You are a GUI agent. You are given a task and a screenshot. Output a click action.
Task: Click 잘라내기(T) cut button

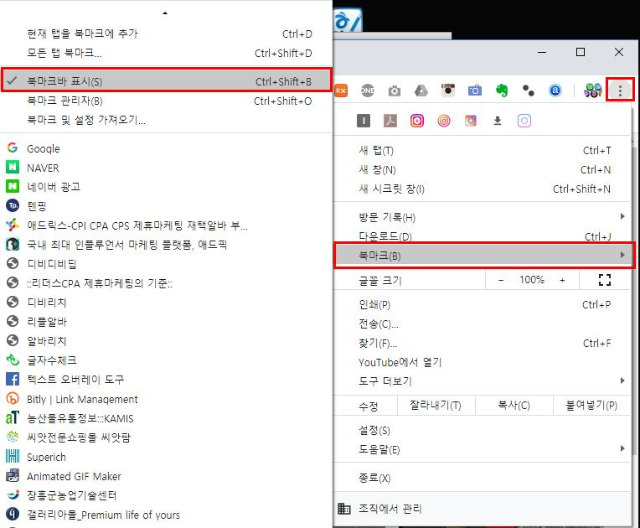pos(436,405)
